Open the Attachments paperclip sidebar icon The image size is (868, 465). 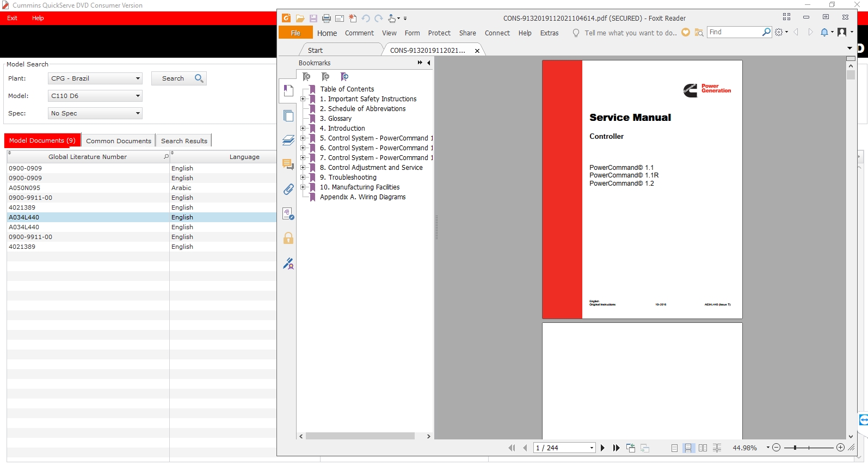288,189
